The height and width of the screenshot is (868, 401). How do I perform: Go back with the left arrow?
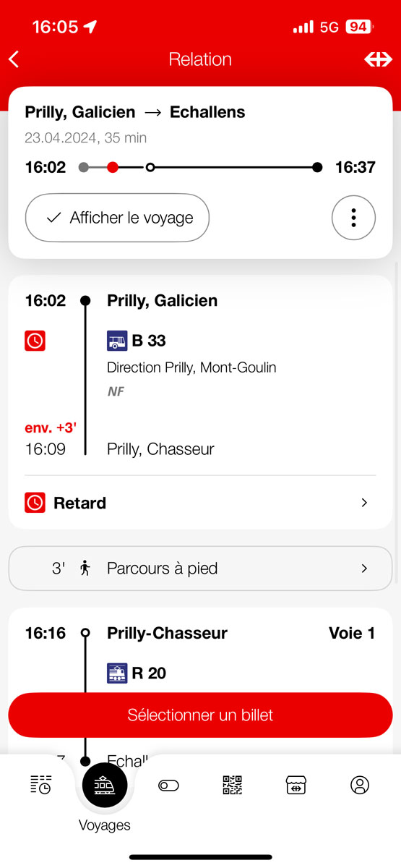[14, 59]
